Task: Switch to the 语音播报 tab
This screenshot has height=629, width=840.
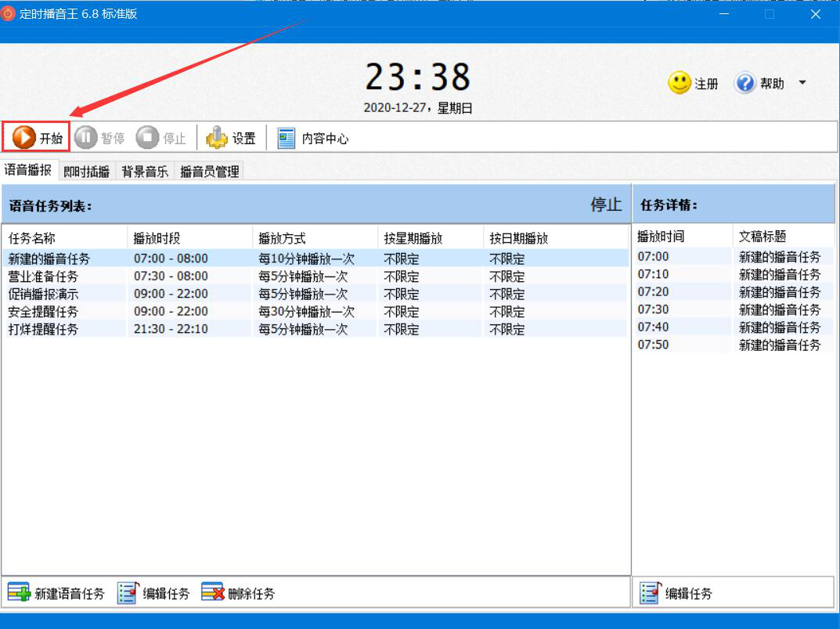Action: click(28, 170)
